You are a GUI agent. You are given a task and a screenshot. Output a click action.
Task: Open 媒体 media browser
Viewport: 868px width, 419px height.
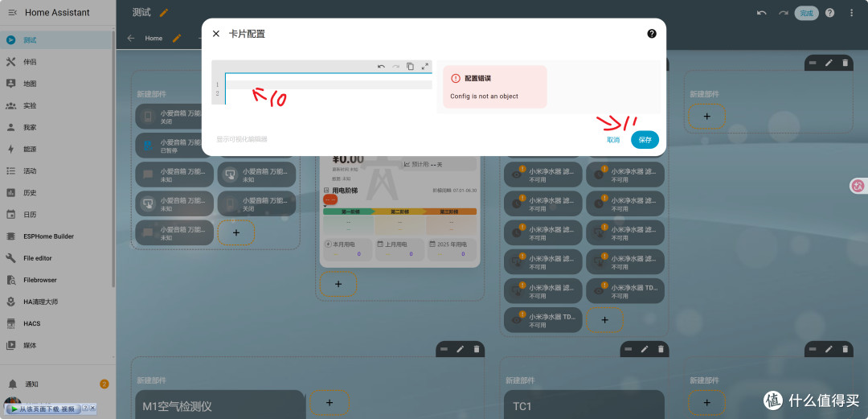[55, 345]
